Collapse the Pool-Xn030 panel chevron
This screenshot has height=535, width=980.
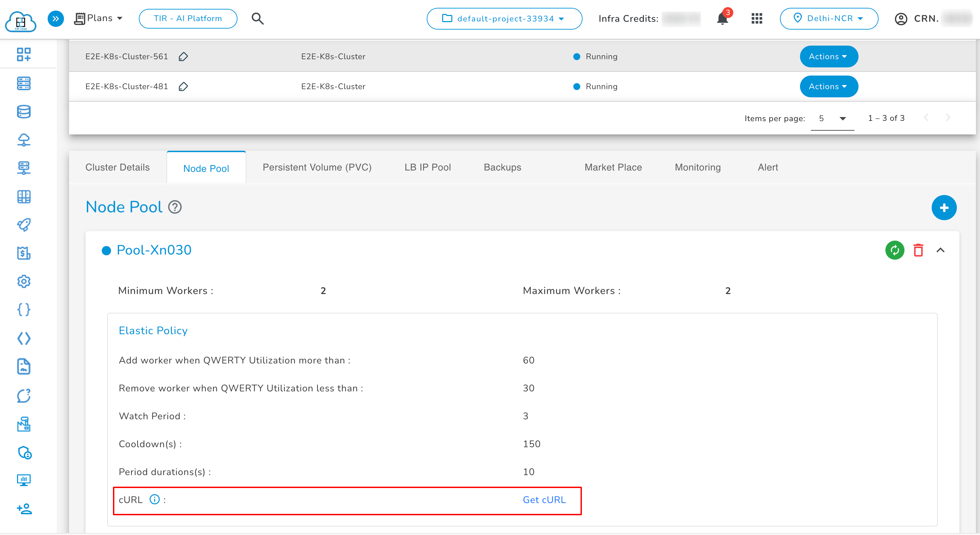pos(940,250)
